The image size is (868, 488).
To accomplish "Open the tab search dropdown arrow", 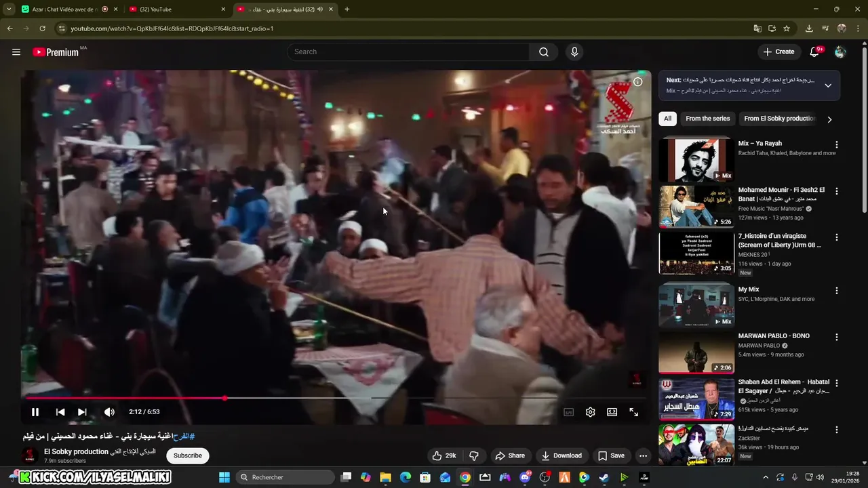I will (x=9, y=9).
